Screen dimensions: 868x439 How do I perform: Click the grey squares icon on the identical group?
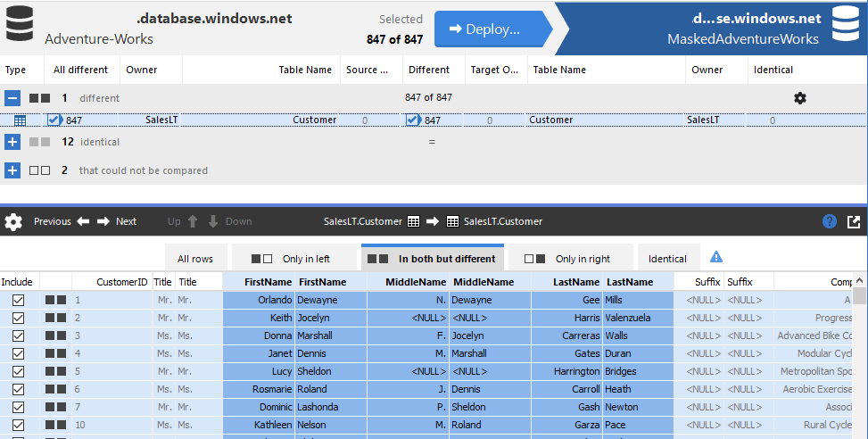pyautogui.click(x=40, y=142)
